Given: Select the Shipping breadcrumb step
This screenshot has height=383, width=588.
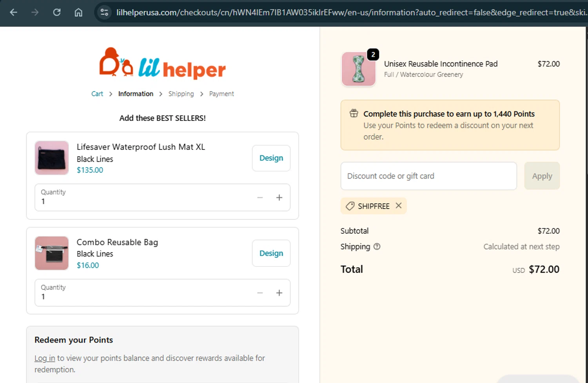Looking at the screenshot, I should pos(181,94).
